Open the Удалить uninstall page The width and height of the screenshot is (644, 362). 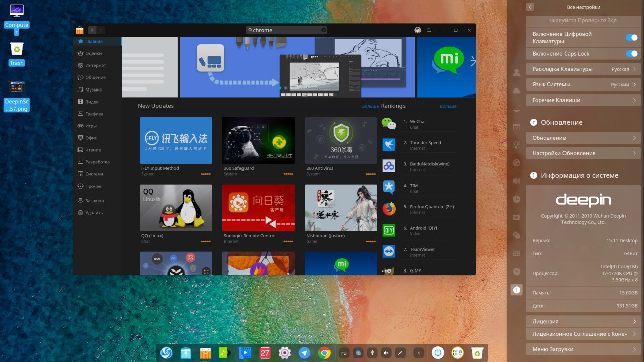point(98,213)
